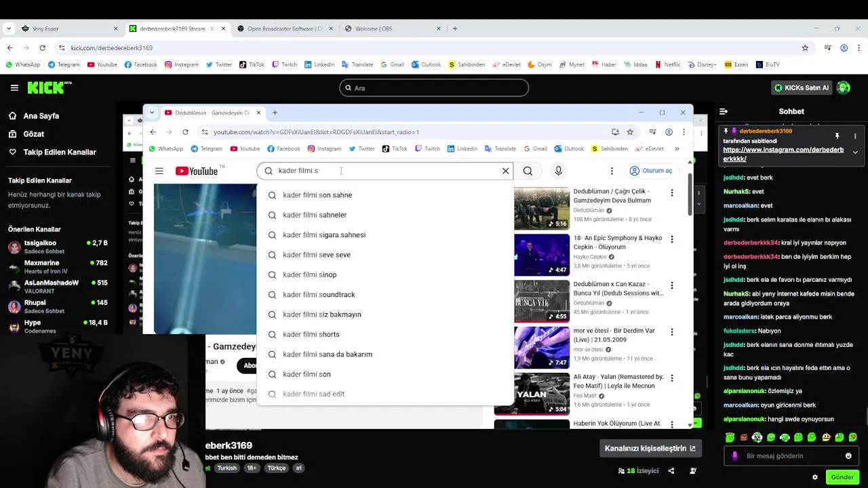Select suggestion kader filmi son sahne
868x488 pixels.
(384, 195)
